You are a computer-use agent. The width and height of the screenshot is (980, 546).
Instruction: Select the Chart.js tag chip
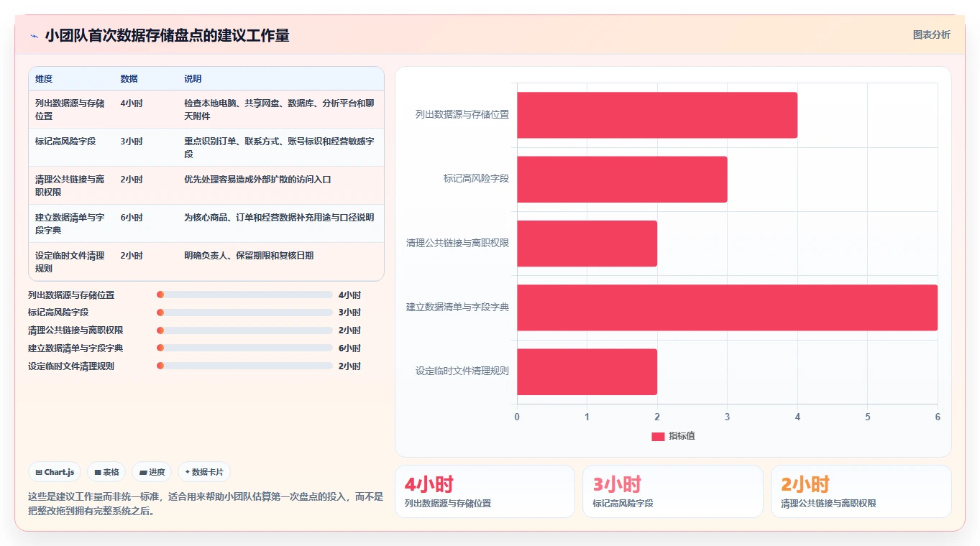(55, 472)
